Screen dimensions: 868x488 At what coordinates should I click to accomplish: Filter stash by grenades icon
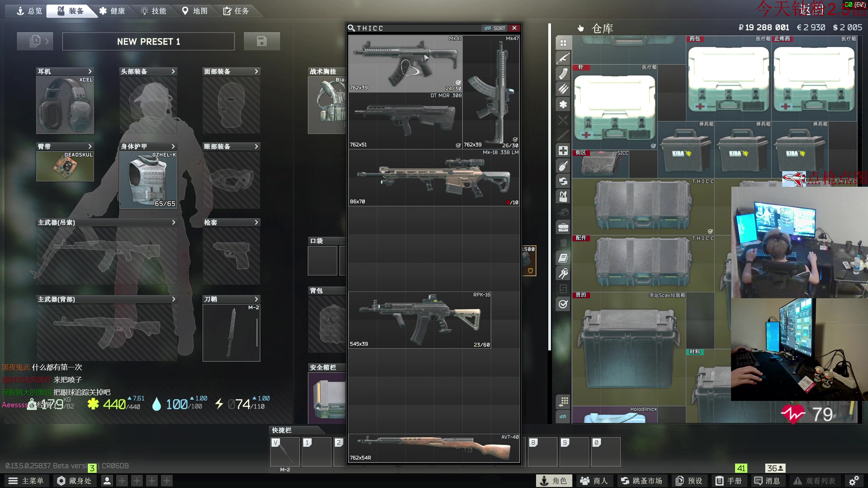pyautogui.click(x=563, y=166)
